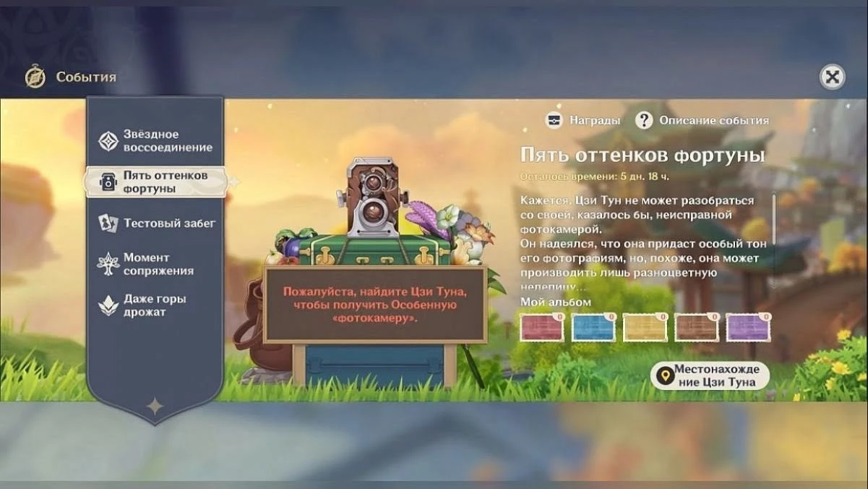Select the Звёздное воссоединение event icon

pyautogui.click(x=108, y=141)
